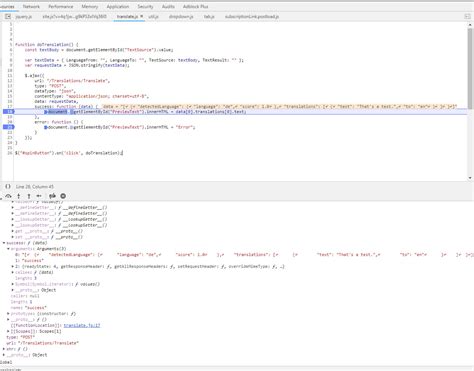Viewport: 474px width, 371px height.
Task: Click the name: "success" property row
Action: pyautogui.click(x=29, y=308)
